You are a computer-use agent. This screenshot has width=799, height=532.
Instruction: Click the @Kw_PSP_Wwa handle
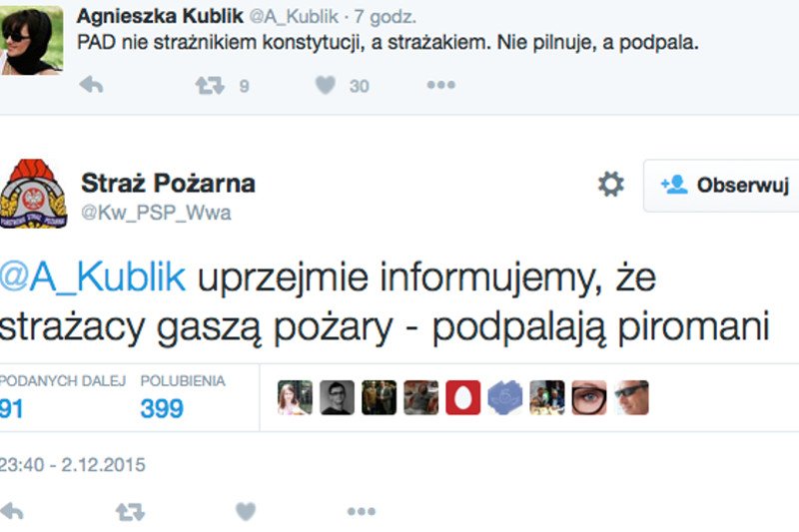(155, 213)
